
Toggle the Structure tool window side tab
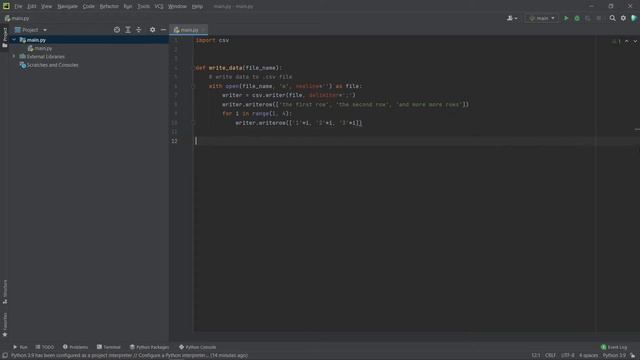click(5, 291)
